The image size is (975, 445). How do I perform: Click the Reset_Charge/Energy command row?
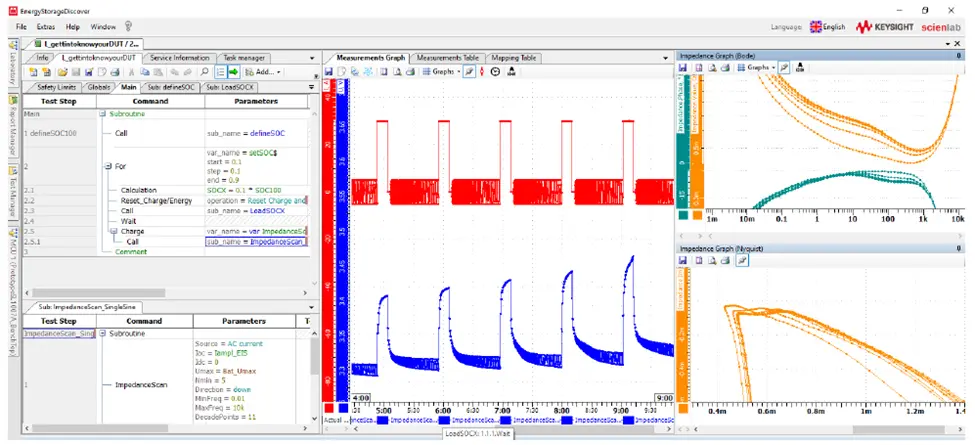pyautogui.click(x=157, y=201)
